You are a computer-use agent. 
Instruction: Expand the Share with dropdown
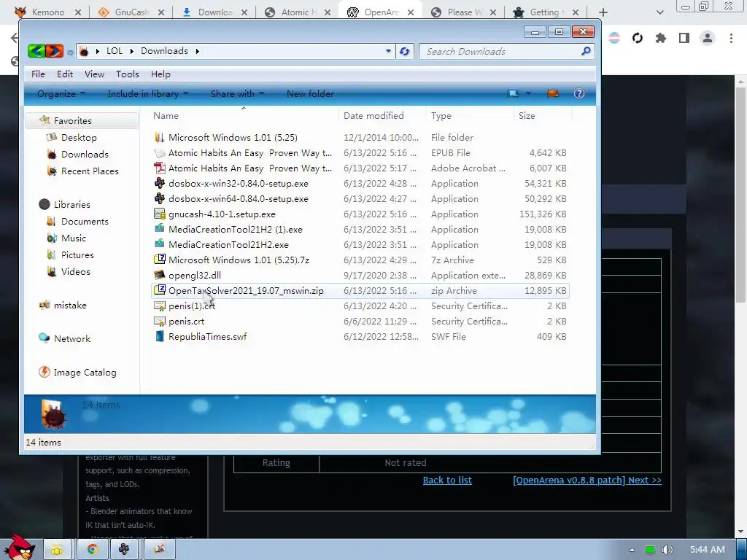coord(237,94)
